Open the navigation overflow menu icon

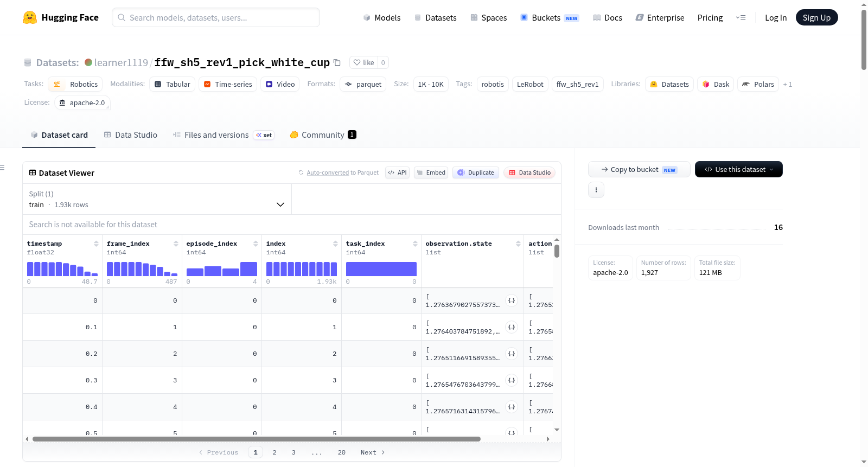(x=741, y=17)
